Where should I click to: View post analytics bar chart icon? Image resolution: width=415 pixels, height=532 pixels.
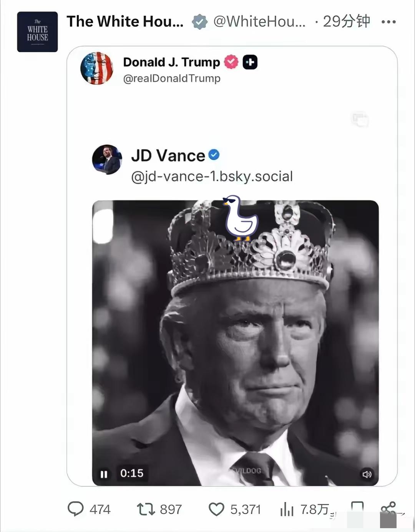tap(287, 509)
